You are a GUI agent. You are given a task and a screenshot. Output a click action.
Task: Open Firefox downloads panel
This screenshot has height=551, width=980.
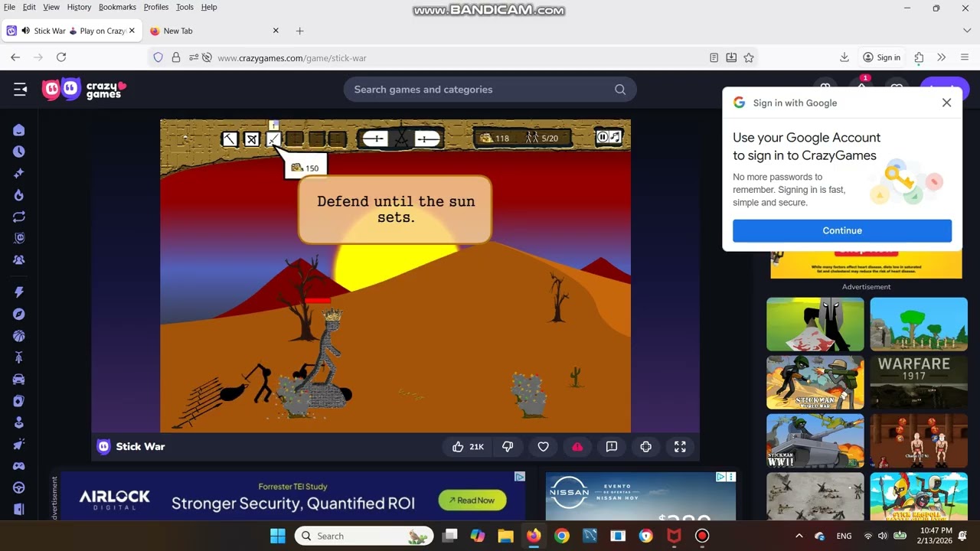[x=844, y=57]
